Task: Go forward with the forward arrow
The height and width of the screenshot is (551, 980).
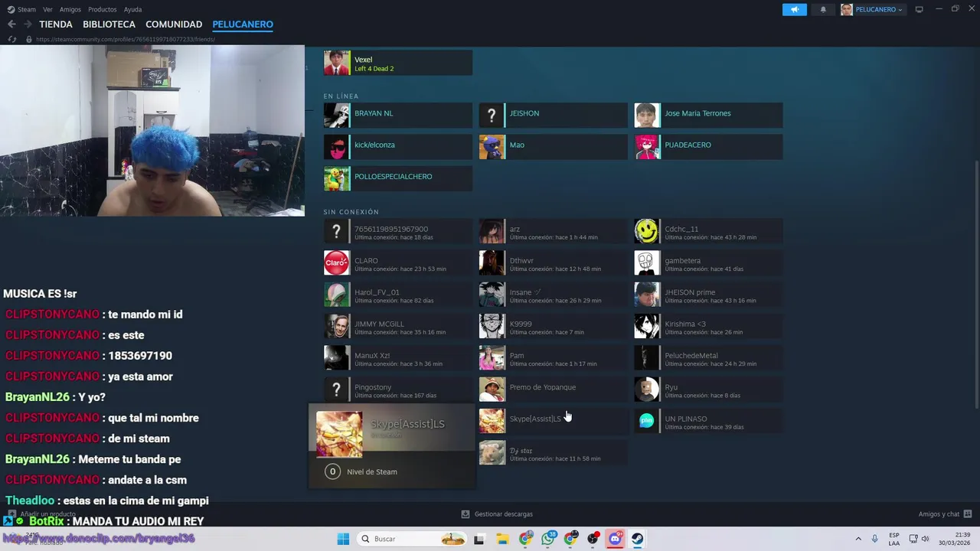Action: (28, 24)
